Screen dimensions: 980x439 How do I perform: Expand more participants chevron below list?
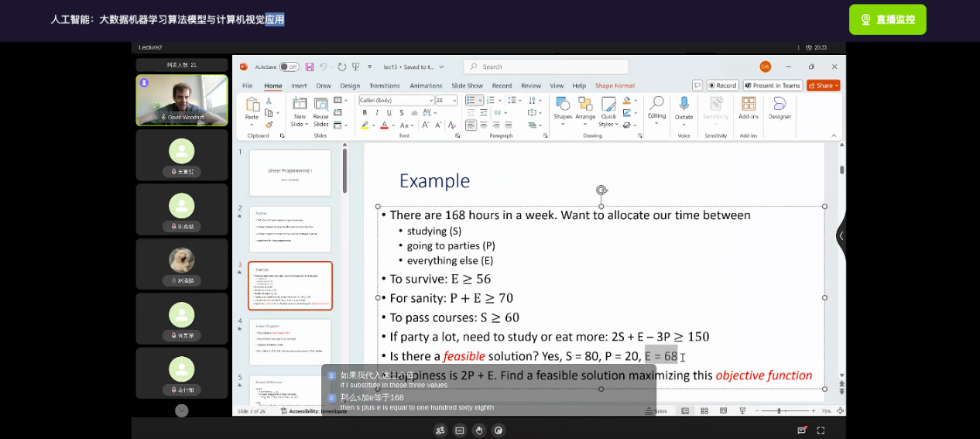pyautogui.click(x=181, y=410)
